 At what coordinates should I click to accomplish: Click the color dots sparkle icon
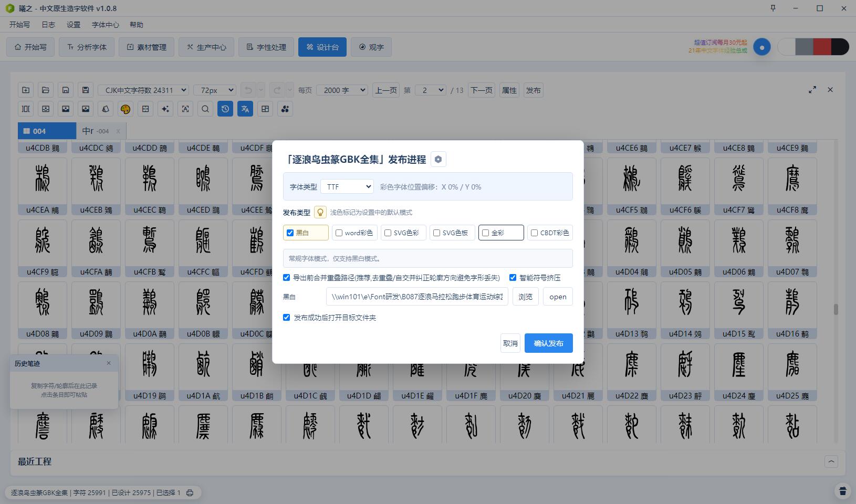285,109
